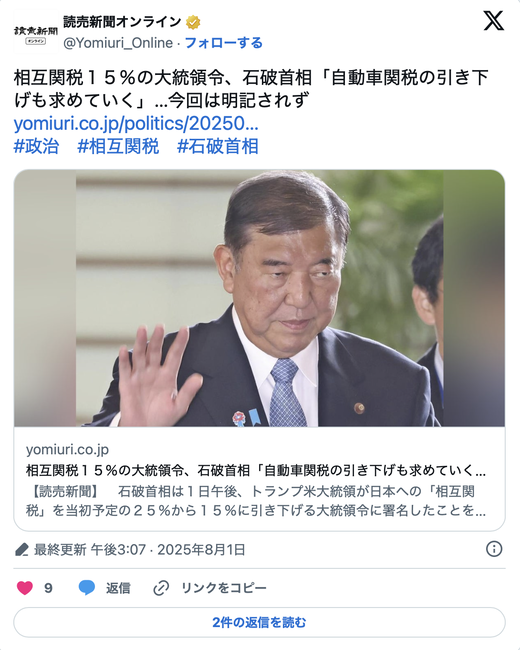
Task: Click the blue reply bubble icon
Action: (x=87, y=588)
